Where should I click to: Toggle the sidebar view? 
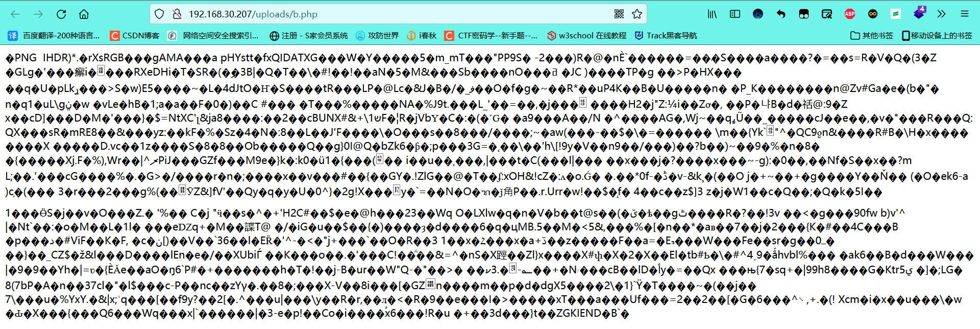[735, 14]
